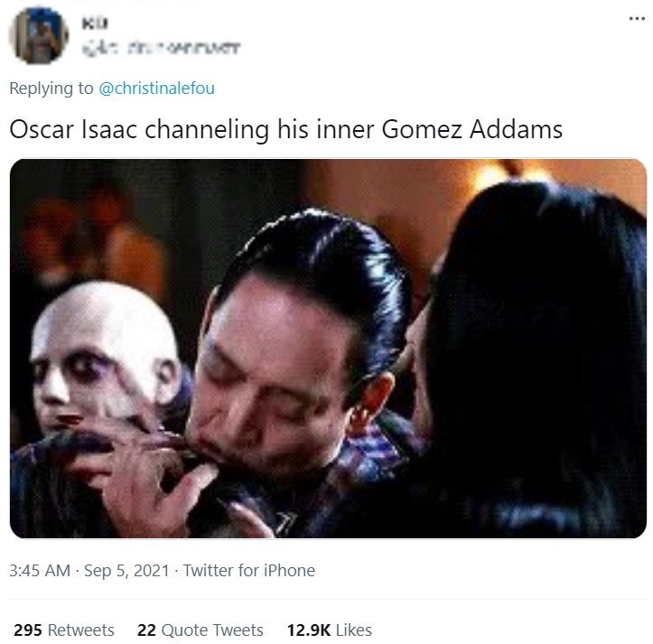Open the tweet's three-dot more options menu
Screen dimensions: 653x644
637,19
